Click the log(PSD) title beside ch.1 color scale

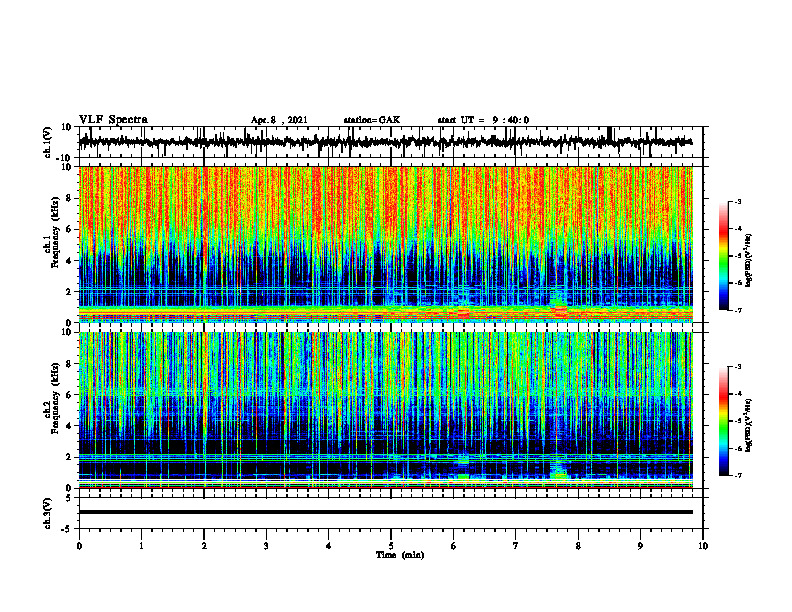pos(749,261)
